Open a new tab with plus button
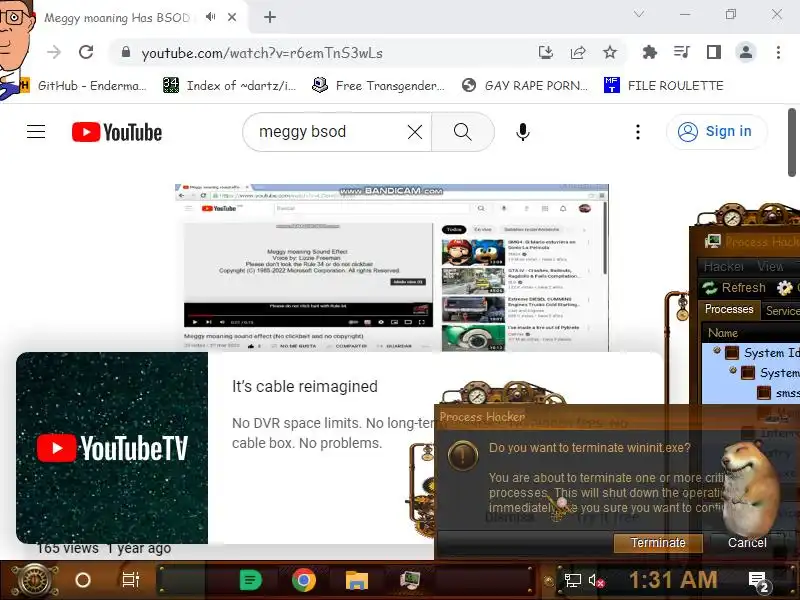The width and height of the screenshot is (800, 600). 270,17
